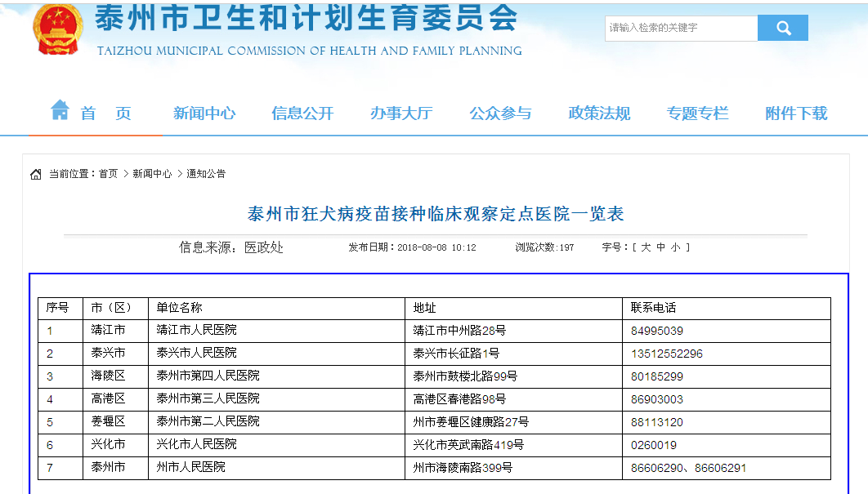Open 政策法规 navigation item

click(599, 113)
